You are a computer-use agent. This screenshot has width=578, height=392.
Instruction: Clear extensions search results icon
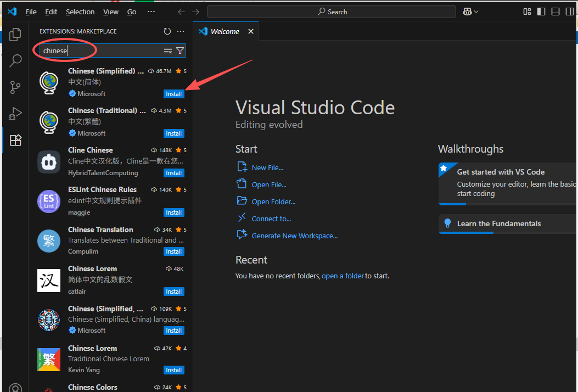click(168, 51)
